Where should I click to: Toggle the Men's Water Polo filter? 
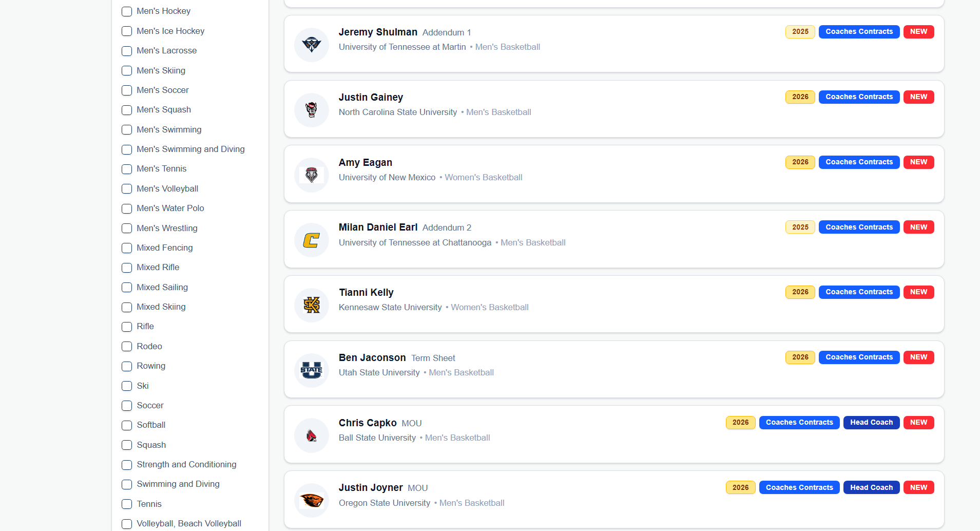[127, 208]
